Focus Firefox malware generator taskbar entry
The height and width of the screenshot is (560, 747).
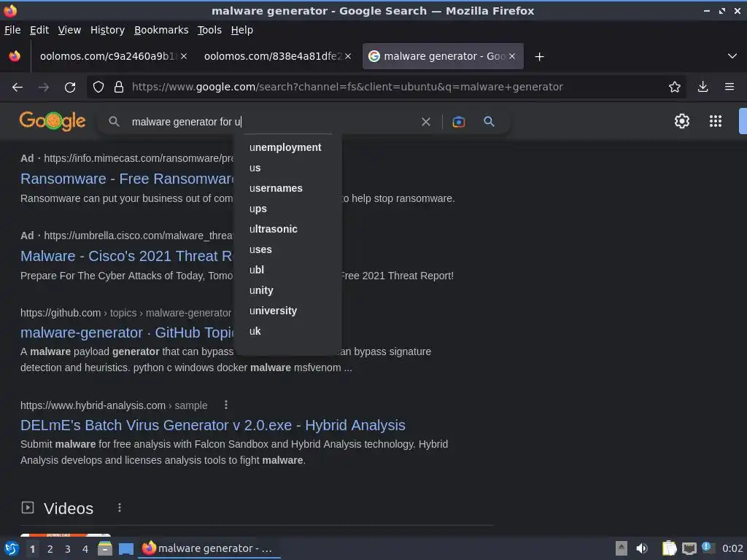click(x=209, y=549)
